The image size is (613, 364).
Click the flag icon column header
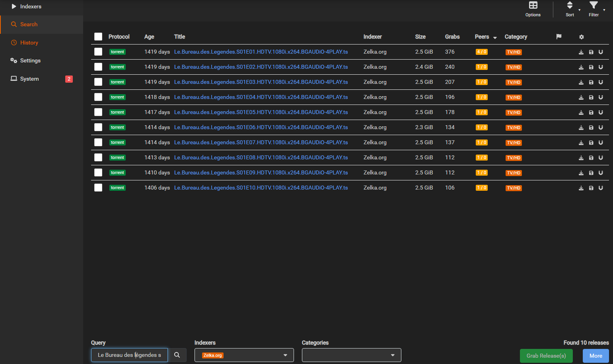[559, 37]
